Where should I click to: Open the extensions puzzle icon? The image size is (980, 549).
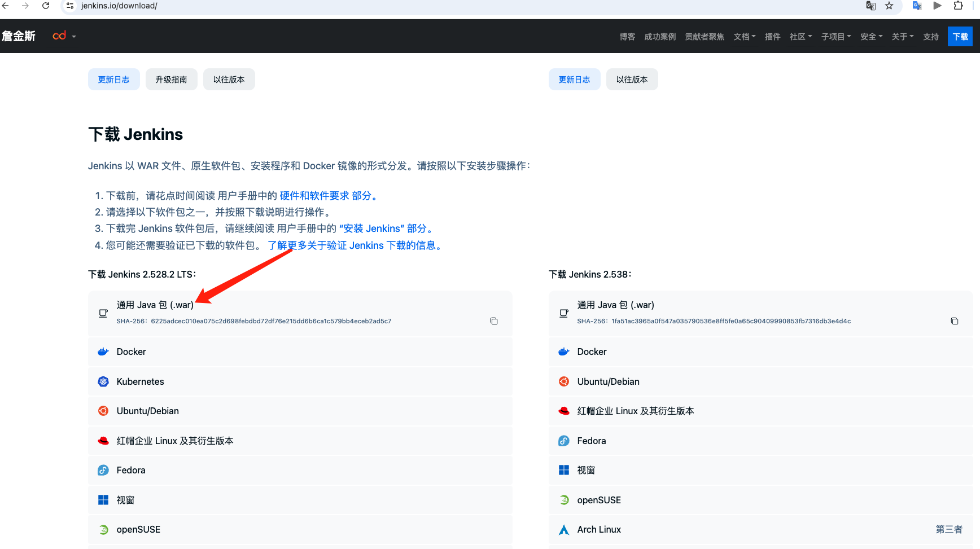pyautogui.click(x=958, y=6)
